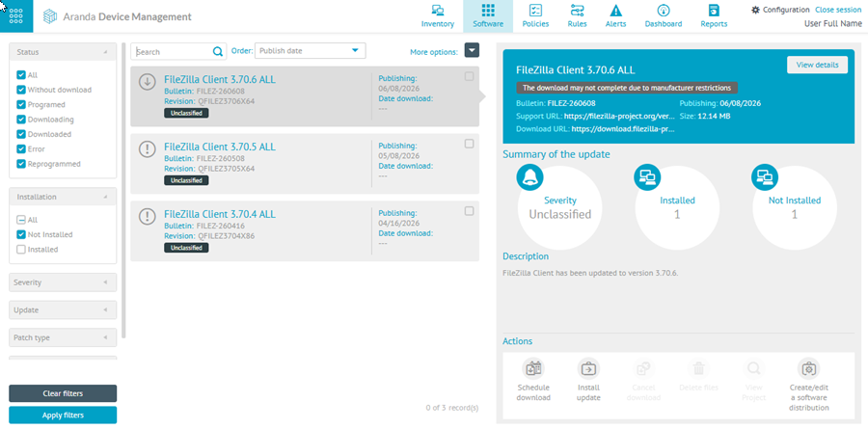The height and width of the screenshot is (429, 868).
Task: Toggle the Programed status checkbox
Action: [21, 105]
